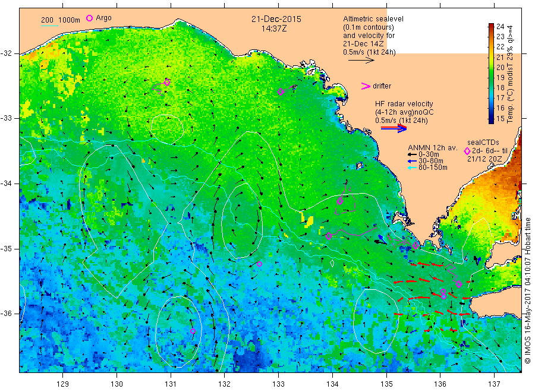535x392 pixels.
Task: Click the diamond marker near 133E 32.6S
Action: coord(281,91)
